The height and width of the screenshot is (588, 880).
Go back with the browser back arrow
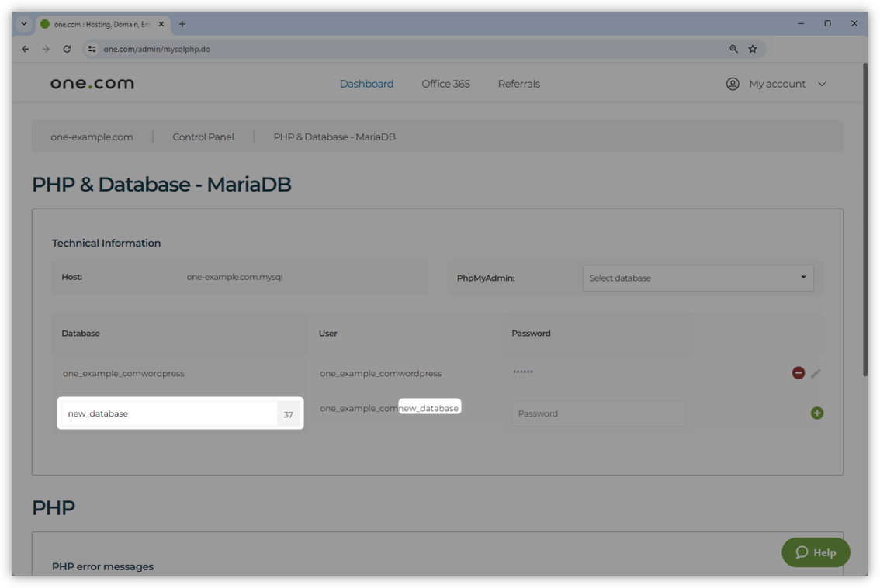tap(26, 49)
